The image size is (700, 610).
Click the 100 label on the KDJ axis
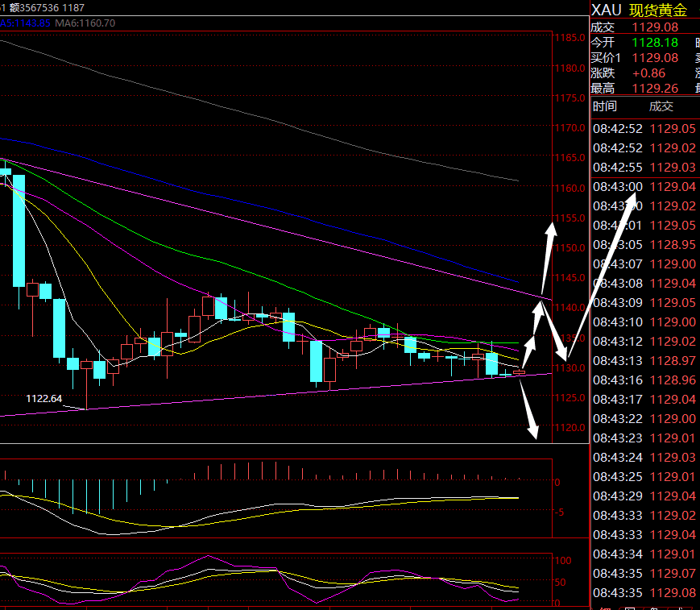click(562, 560)
